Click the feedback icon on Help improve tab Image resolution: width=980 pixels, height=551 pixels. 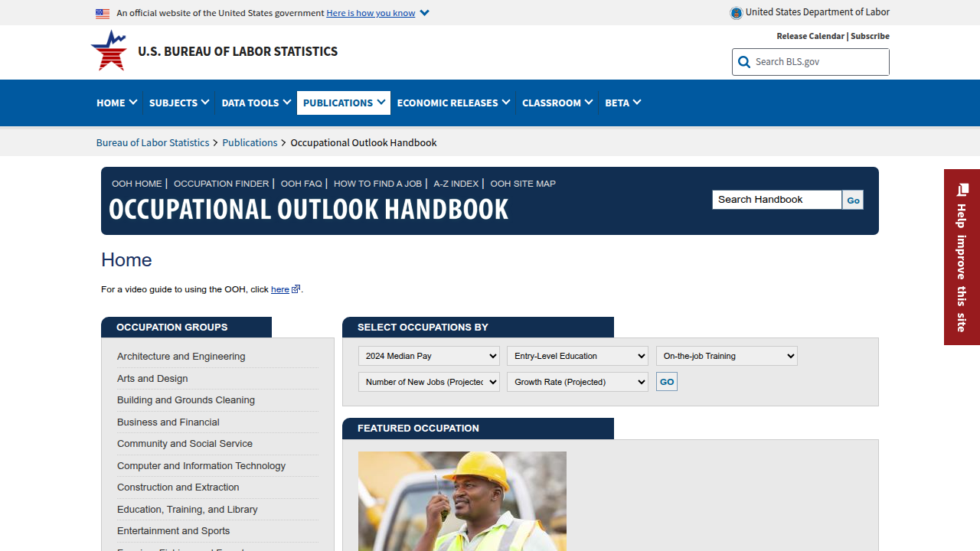coord(962,189)
